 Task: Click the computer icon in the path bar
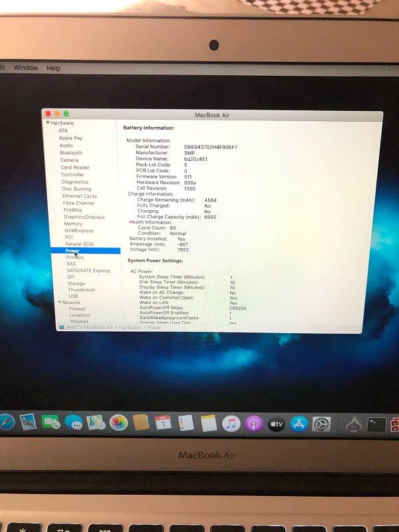click(62, 327)
